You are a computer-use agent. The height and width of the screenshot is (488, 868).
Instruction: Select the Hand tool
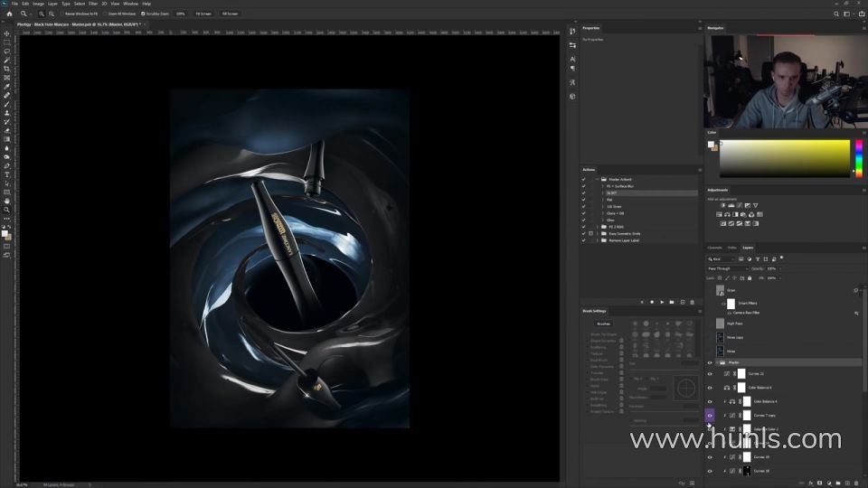[x=6, y=201]
